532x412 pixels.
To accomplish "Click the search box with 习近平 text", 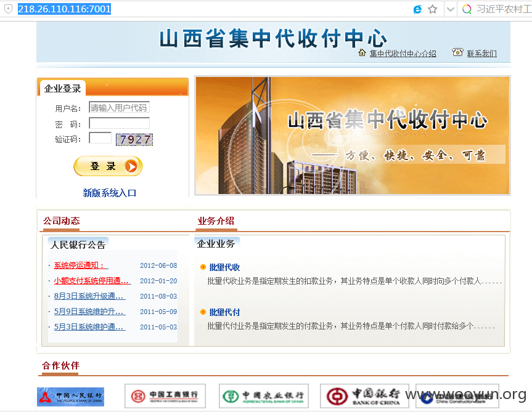I will point(504,9).
